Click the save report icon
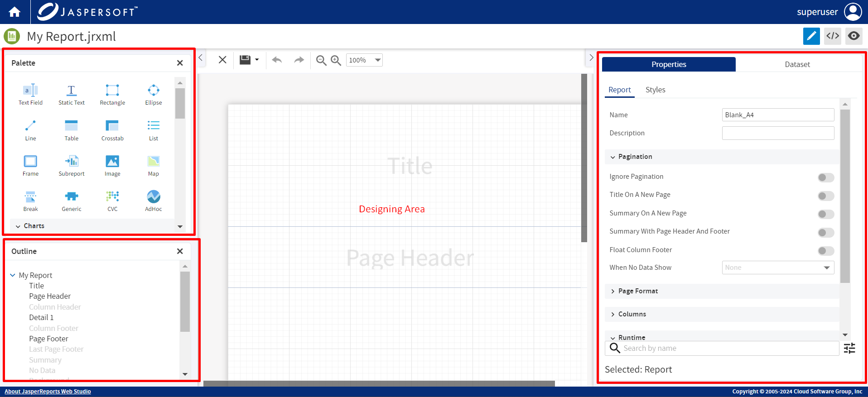 245,60
